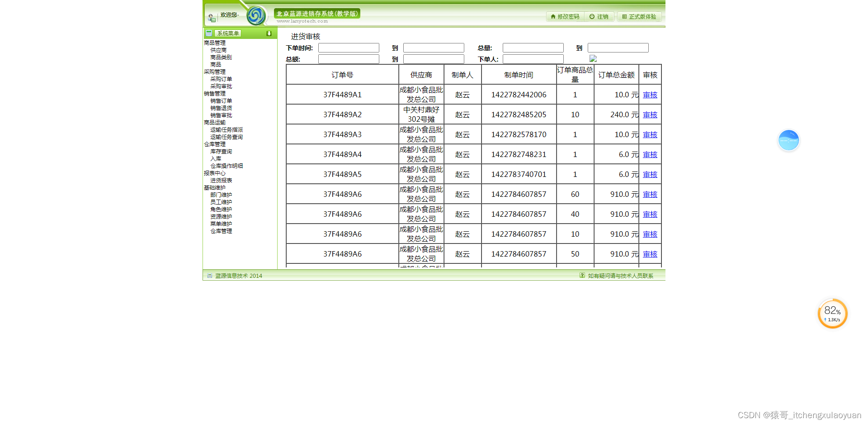Collapse system menu with down-arrow icon

269,33
